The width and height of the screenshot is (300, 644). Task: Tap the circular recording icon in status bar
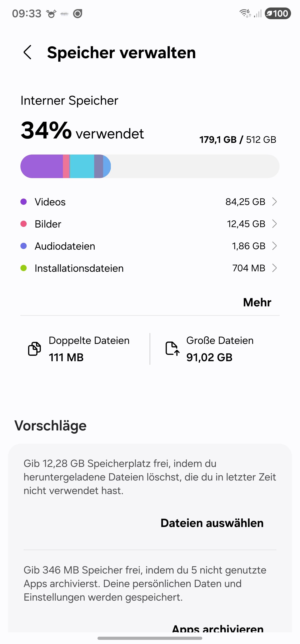click(x=77, y=14)
